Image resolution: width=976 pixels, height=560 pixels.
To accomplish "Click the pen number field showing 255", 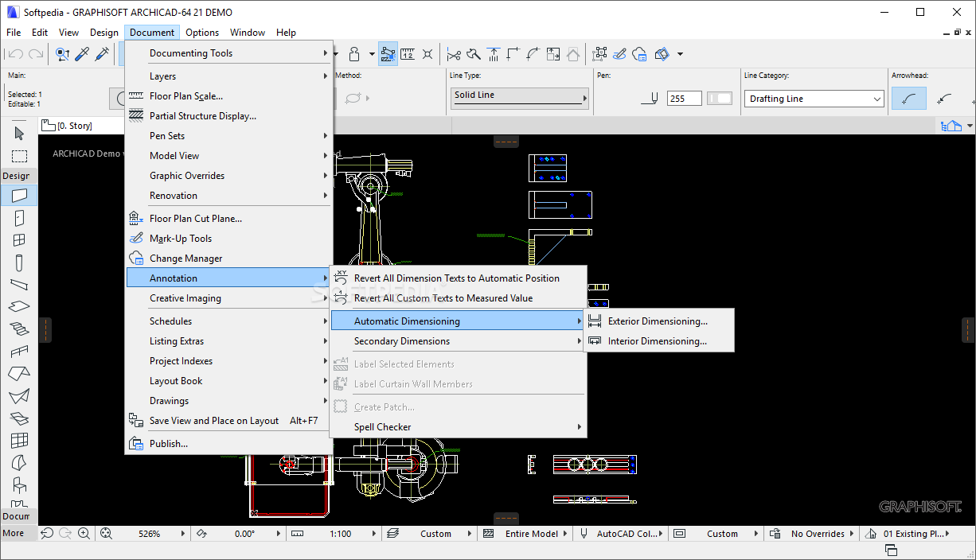I will pyautogui.click(x=684, y=99).
